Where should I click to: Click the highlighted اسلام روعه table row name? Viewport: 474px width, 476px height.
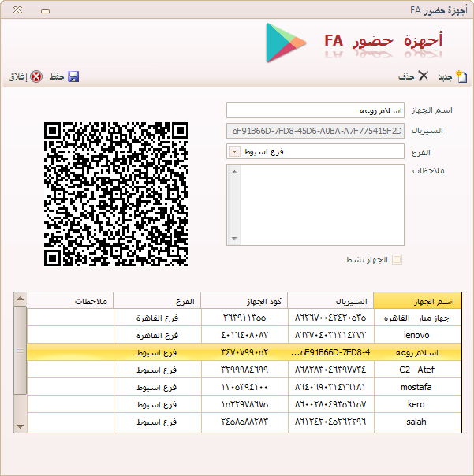pyautogui.click(x=417, y=352)
